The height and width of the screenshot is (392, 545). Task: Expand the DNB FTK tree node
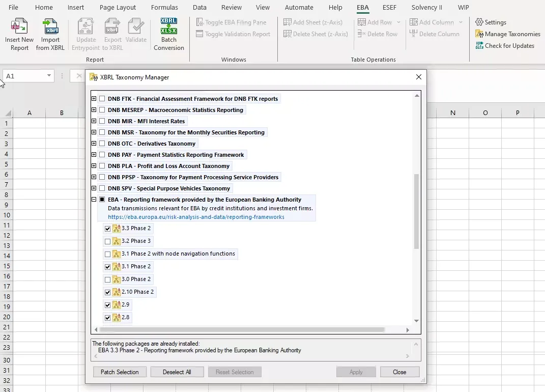[94, 99]
